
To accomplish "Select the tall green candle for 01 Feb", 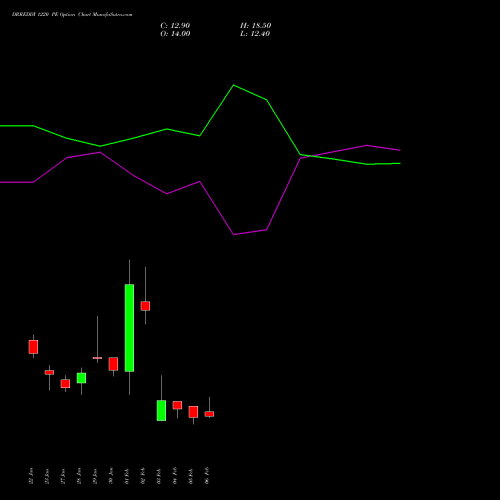I will click(129, 328).
